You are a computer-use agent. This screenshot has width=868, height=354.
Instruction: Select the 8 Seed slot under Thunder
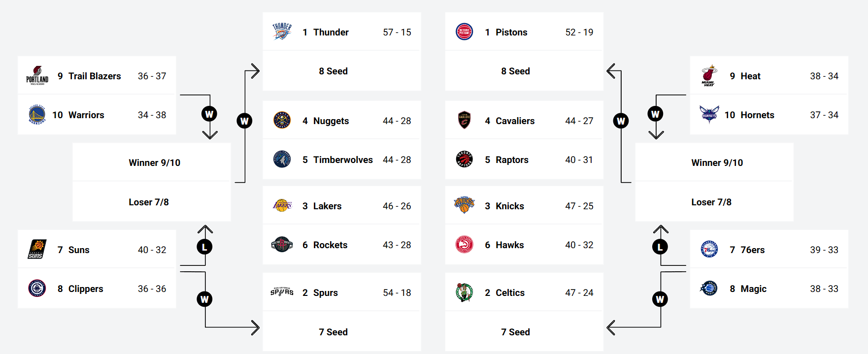(334, 71)
